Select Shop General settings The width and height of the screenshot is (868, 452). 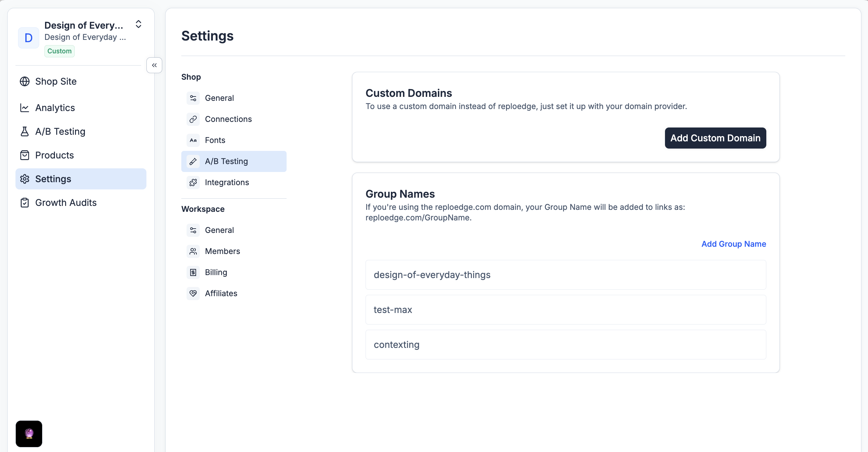tap(219, 98)
